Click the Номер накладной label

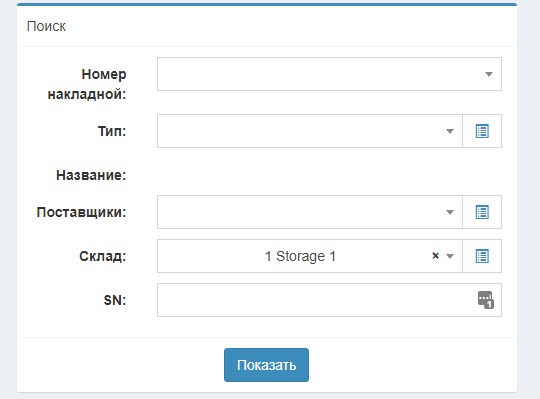click(x=87, y=84)
